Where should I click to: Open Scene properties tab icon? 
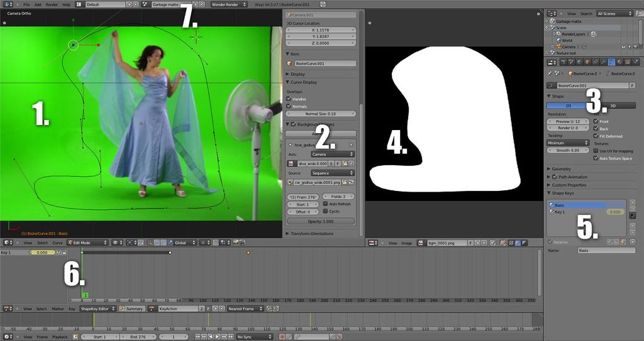(x=571, y=62)
